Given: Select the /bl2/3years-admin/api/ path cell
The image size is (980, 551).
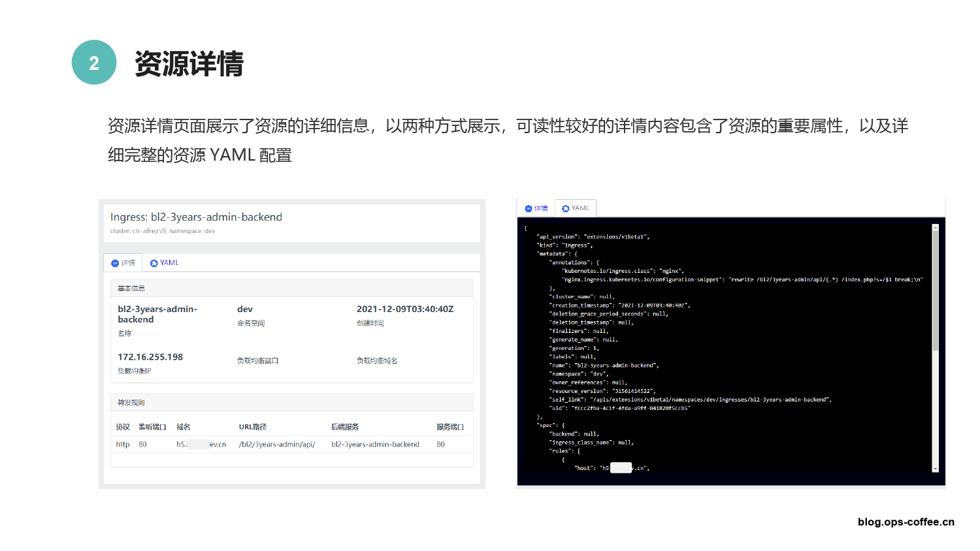Looking at the screenshot, I should coord(277,445).
